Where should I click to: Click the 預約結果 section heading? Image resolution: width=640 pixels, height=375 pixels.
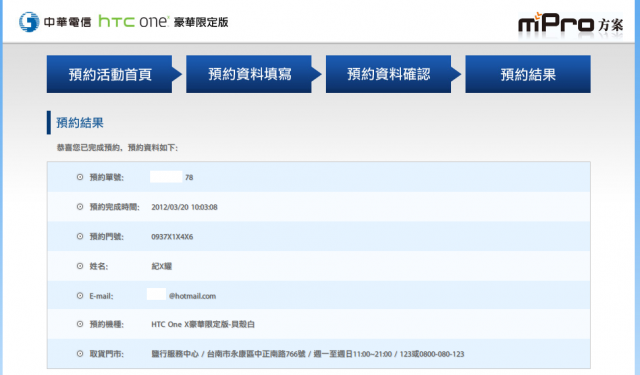coord(80,122)
